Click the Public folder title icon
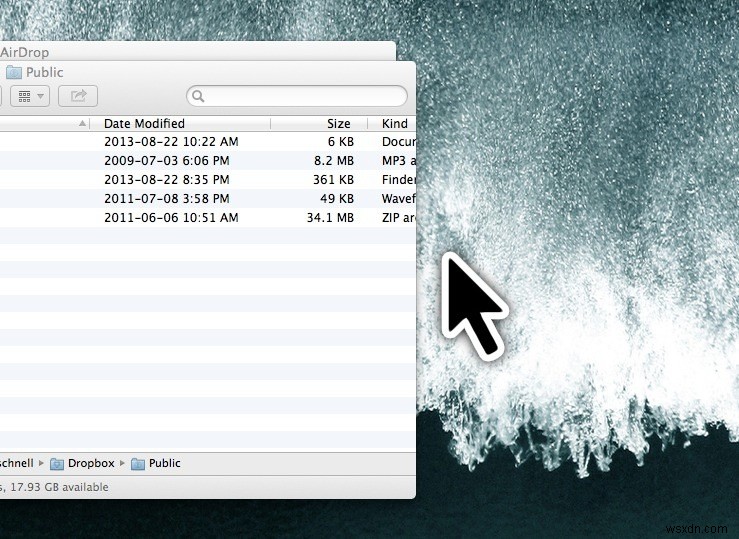 point(14,72)
